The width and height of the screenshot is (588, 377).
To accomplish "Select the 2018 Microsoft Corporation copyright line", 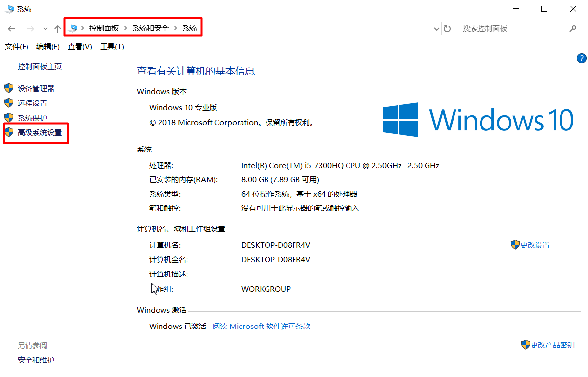I will (233, 123).
